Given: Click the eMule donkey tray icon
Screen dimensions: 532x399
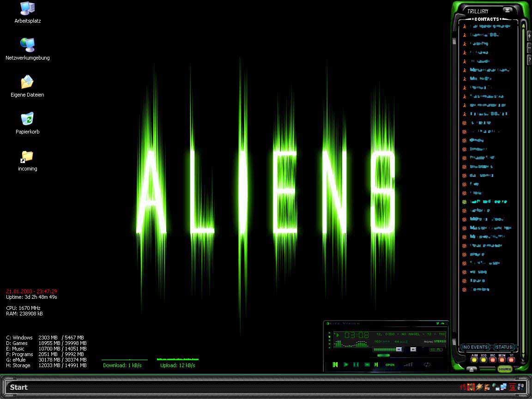Looking at the screenshot, I should pos(487,387).
